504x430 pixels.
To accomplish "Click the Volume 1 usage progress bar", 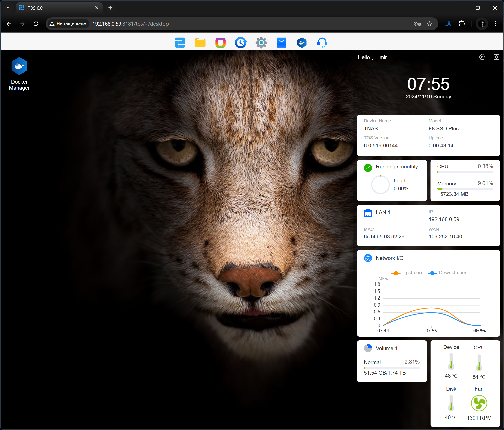I will 391,368.
